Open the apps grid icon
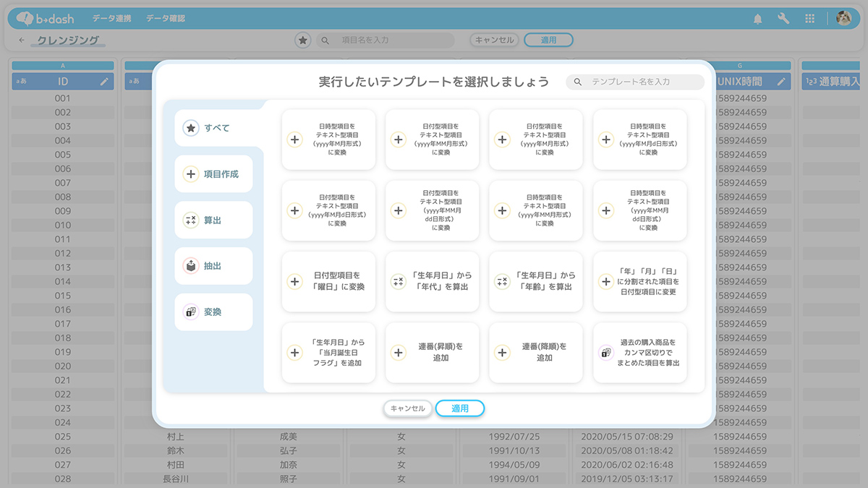The width and height of the screenshot is (868, 488). pyautogui.click(x=809, y=19)
